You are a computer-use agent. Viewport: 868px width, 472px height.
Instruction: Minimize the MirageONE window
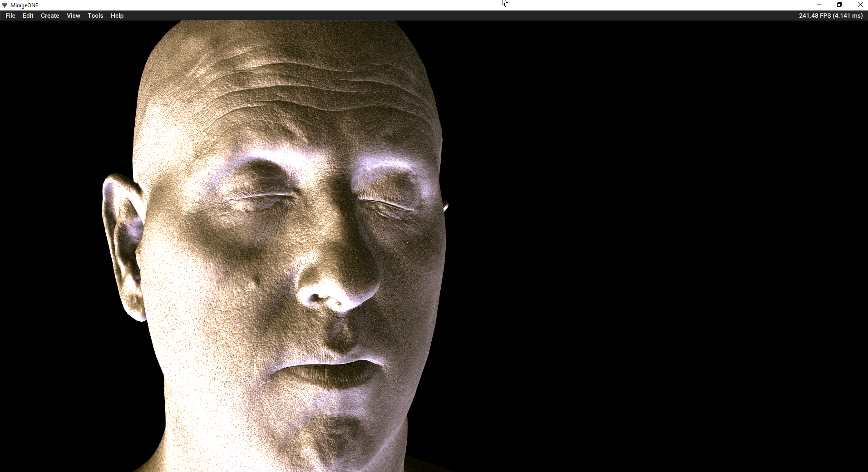pos(819,5)
